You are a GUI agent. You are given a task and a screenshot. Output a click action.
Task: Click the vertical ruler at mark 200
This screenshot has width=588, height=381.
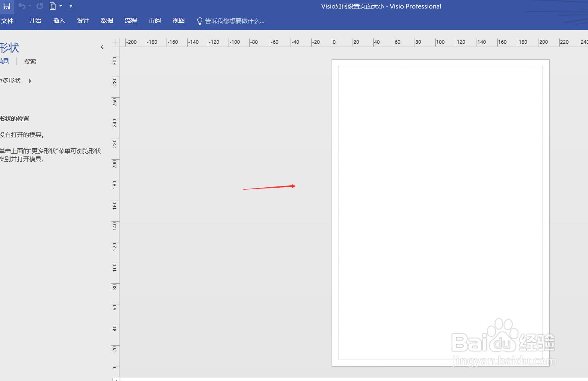(x=115, y=164)
